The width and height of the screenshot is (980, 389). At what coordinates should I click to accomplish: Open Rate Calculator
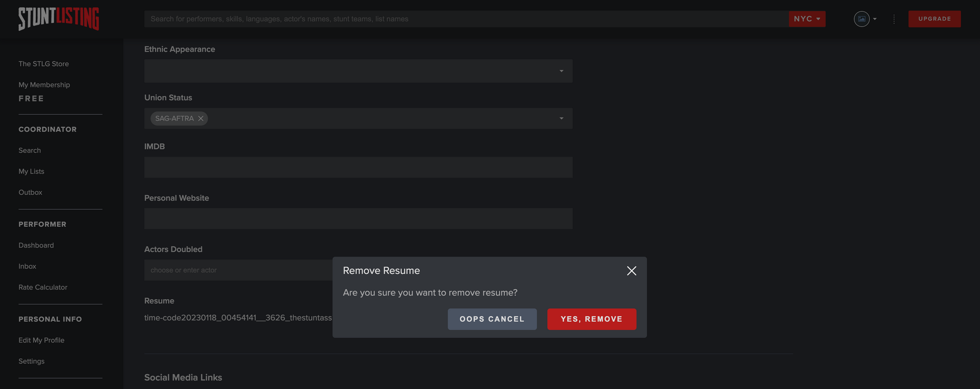coord(43,287)
